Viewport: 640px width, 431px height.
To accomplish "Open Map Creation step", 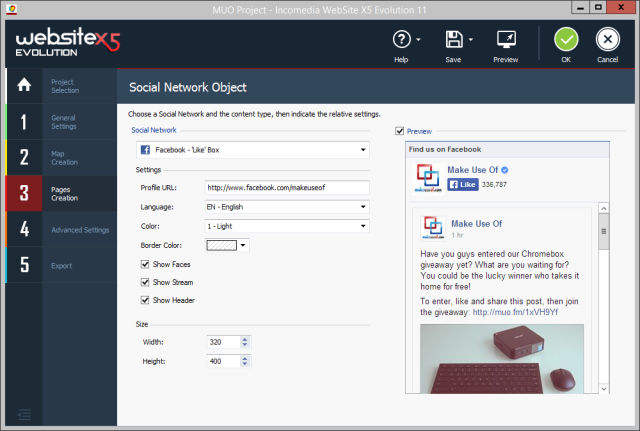I will pos(64,158).
